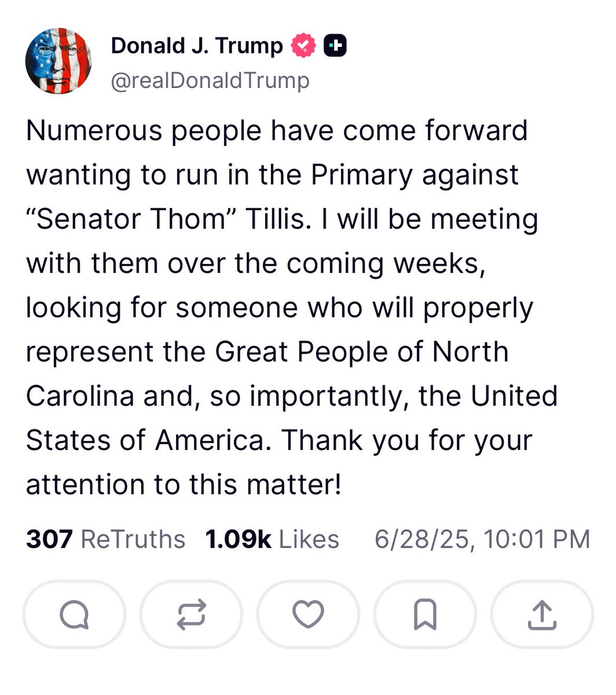Click the "United" word in post
Image resolution: width=616 pixels, height=695 pixels.
pos(514,396)
